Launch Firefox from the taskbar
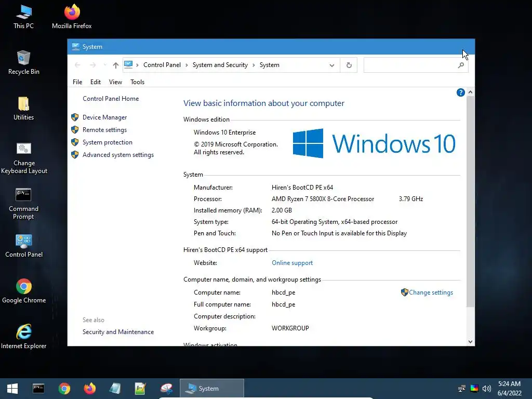 click(89, 389)
